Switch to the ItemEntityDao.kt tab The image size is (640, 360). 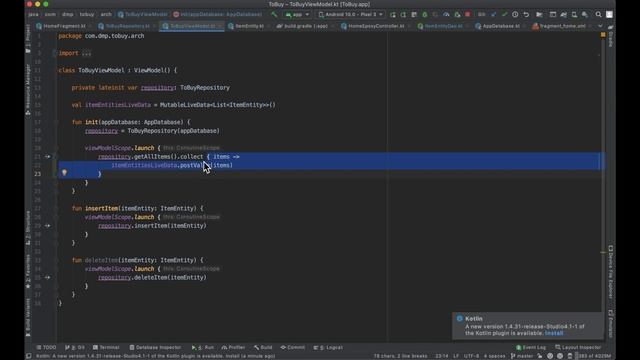click(x=441, y=26)
